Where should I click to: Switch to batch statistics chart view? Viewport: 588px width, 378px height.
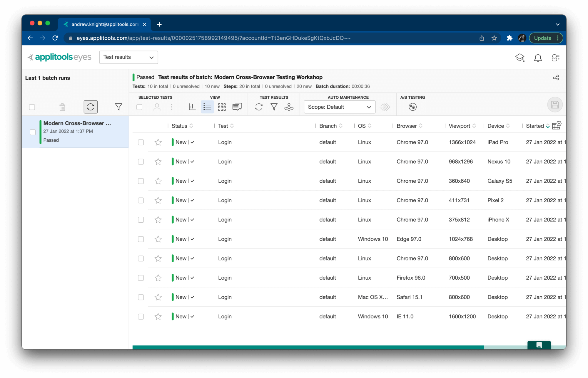(x=193, y=107)
